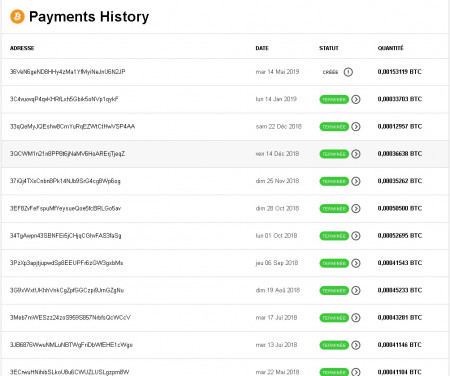Viewport: 450px width, 376px height.
Task: Open arrow icon for 14 Jan 2019 payment
Action: click(x=356, y=99)
